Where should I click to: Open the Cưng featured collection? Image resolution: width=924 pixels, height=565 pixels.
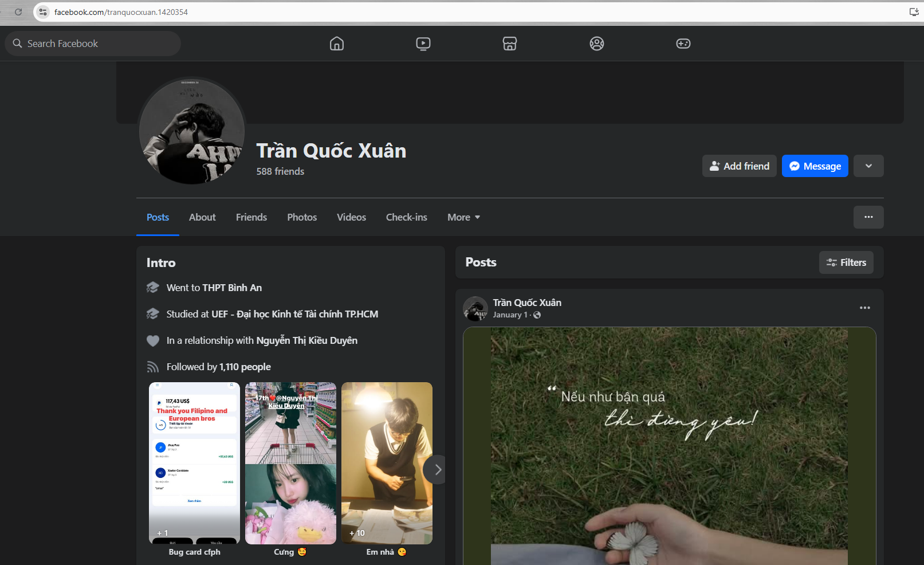[290, 463]
